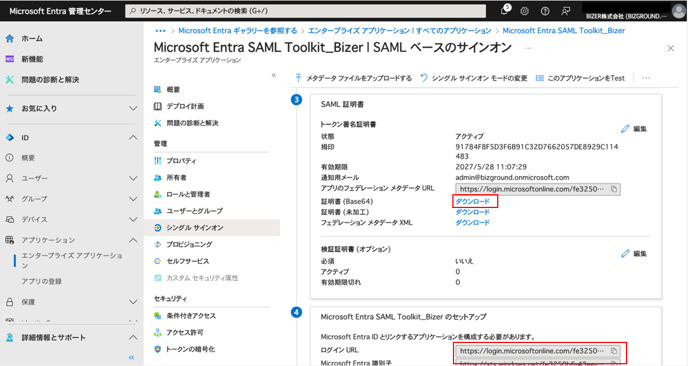The width and height of the screenshot is (688, 366).
Task: Expand the ユーザー chevron
Action: pyautogui.click(x=133, y=178)
